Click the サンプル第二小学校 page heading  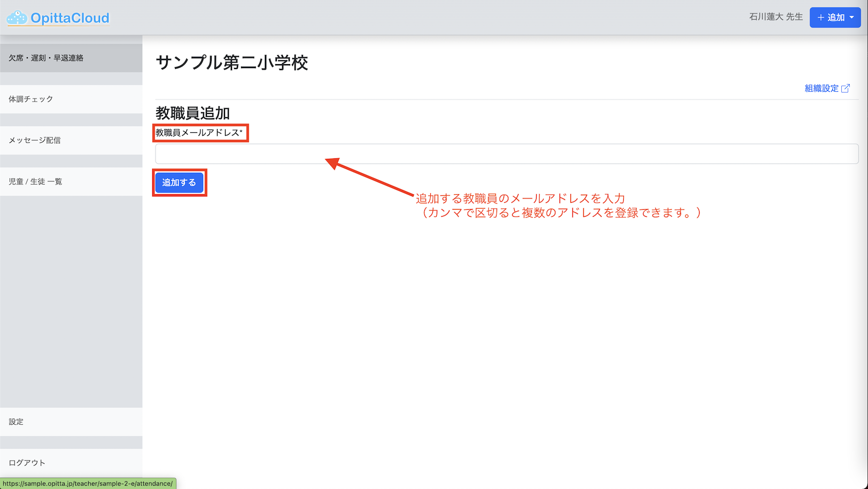(x=232, y=63)
